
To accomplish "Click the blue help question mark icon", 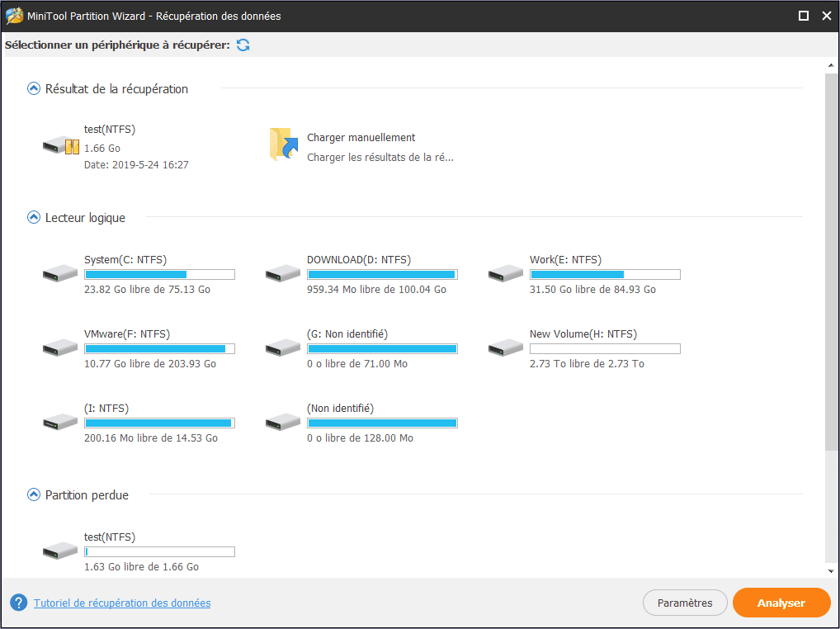I will coord(17,603).
